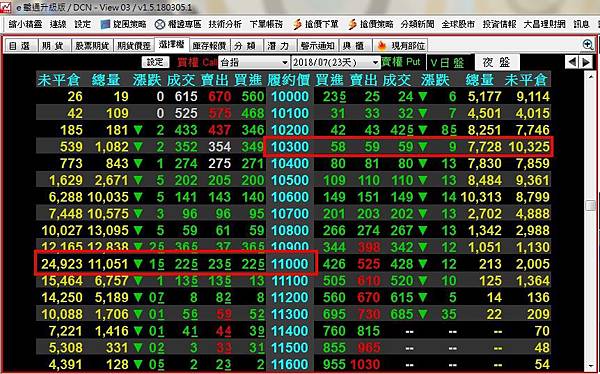Switch to the 夜盤 night session
The width and height of the screenshot is (600, 374).
click(x=496, y=62)
